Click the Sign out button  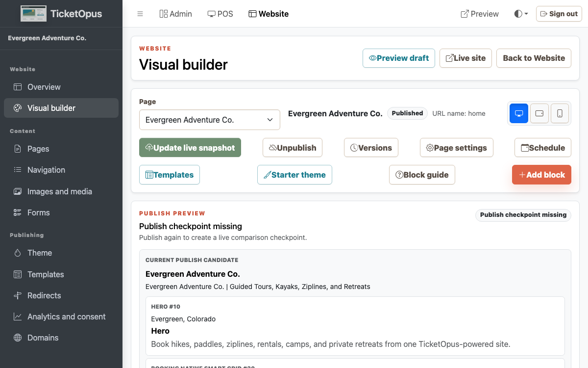(559, 14)
